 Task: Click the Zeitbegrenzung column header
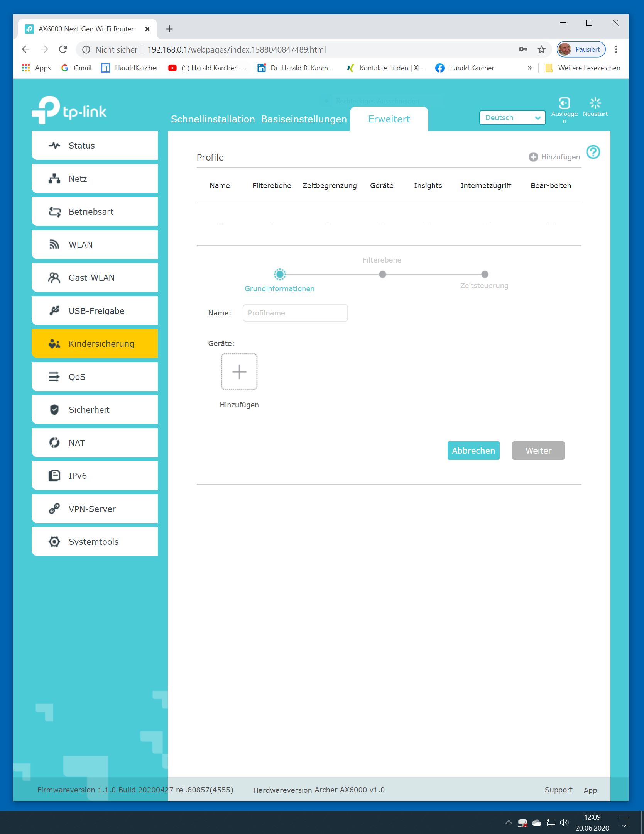point(330,186)
